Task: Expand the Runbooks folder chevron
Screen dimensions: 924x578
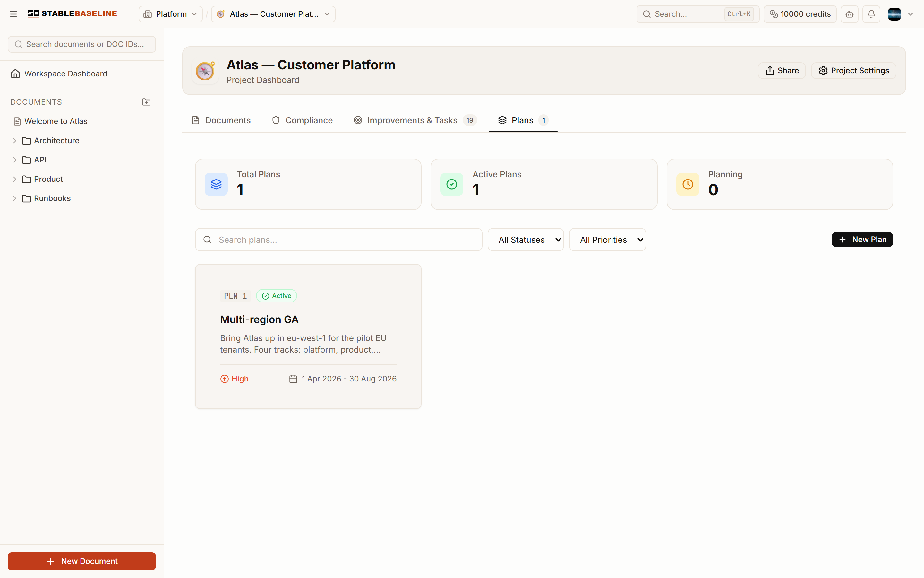Action: click(14, 198)
